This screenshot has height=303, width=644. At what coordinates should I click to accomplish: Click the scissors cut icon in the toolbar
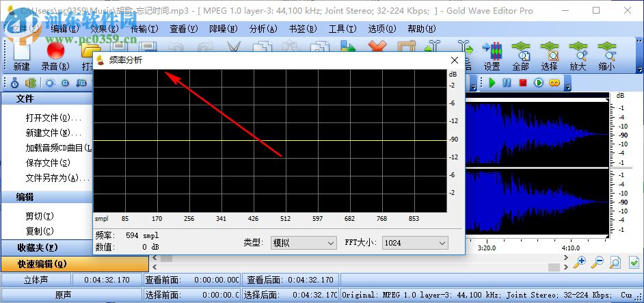(233, 47)
